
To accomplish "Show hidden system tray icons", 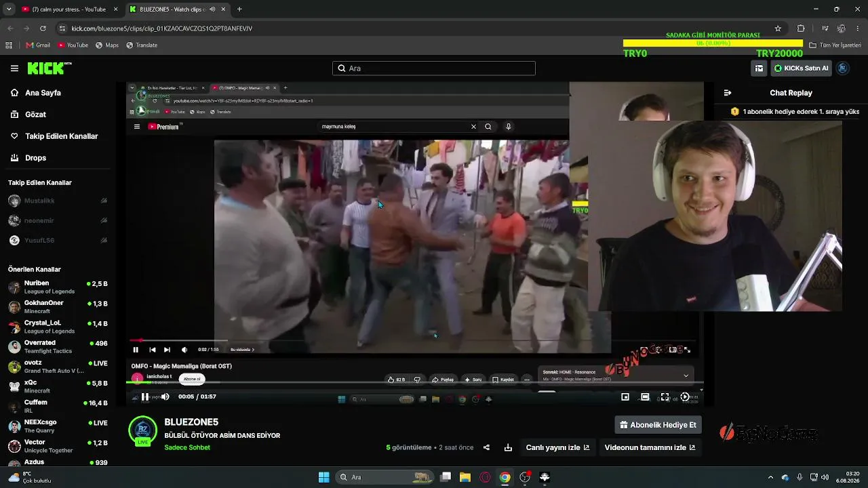I will 770,477.
